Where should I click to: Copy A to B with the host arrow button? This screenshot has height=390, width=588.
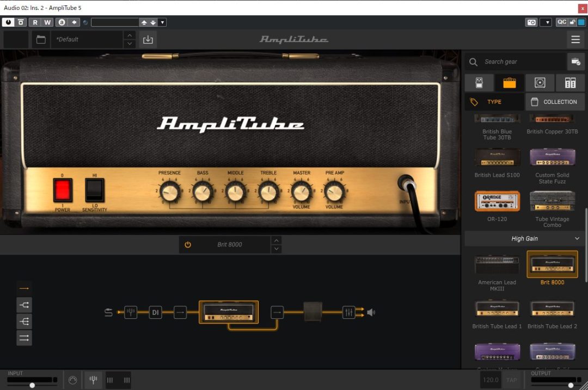(74, 22)
